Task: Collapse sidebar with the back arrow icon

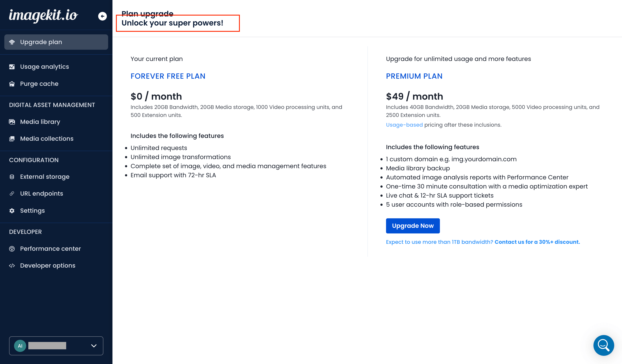Action: pyautogui.click(x=103, y=16)
